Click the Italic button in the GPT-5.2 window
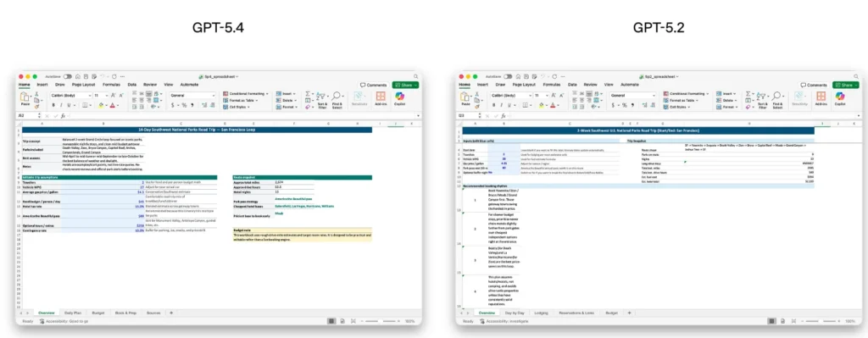The height and width of the screenshot is (338, 868). (x=503, y=105)
